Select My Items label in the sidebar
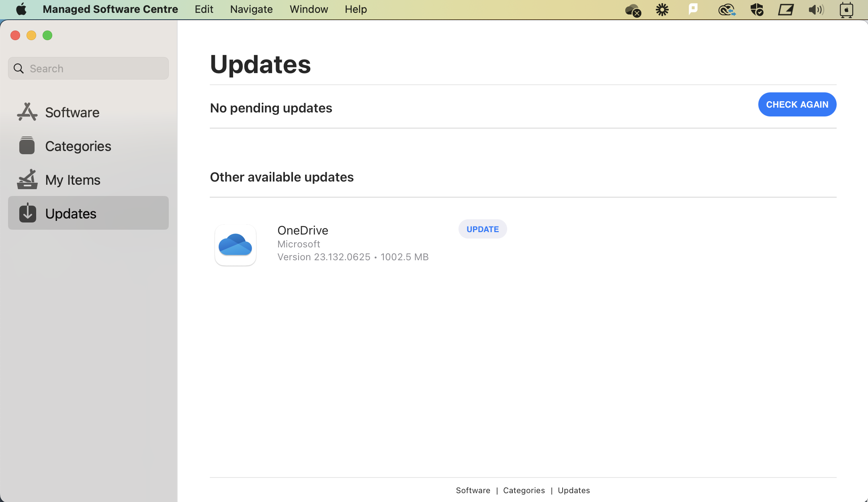This screenshot has width=868, height=502. coord(73,180)
